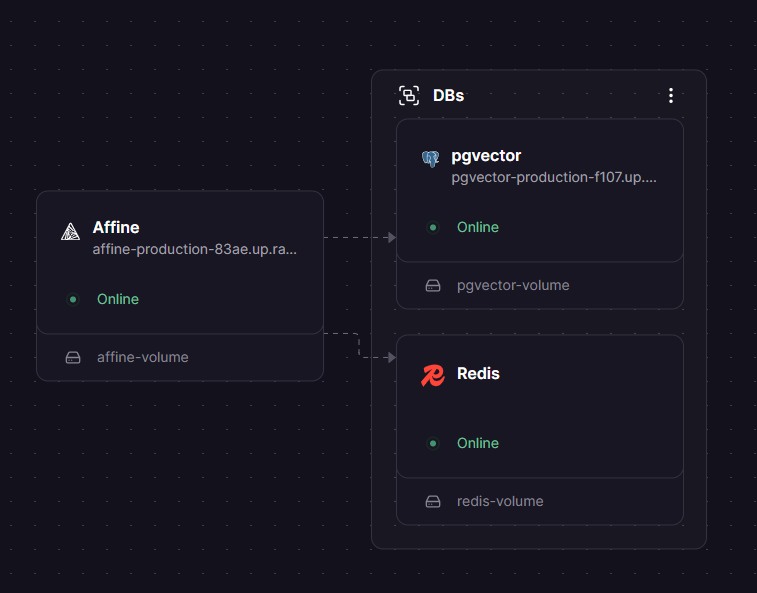Select the Redis service name
The height and width of the screenshot is (593, 757).
[478, 373]
